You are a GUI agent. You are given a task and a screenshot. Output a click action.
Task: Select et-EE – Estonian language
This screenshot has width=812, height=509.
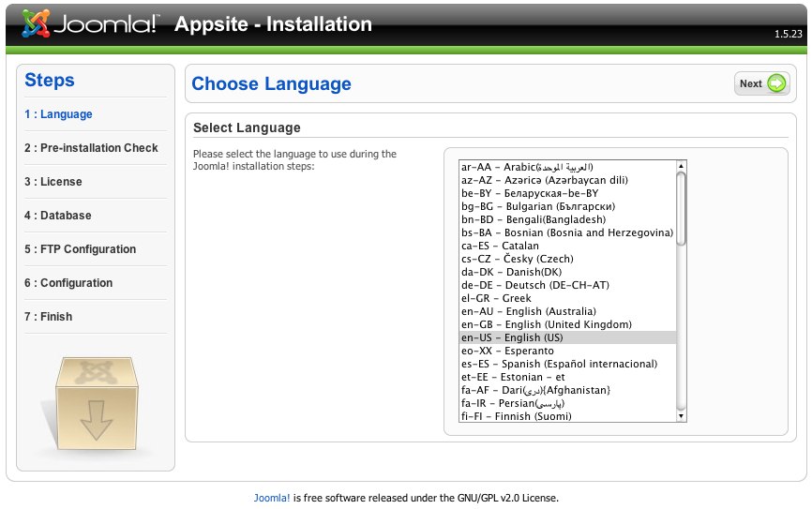pos(567,377)
